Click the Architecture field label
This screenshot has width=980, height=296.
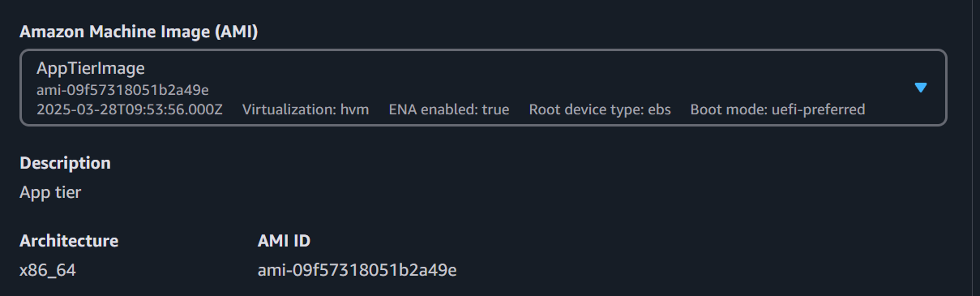pos(69,241)
